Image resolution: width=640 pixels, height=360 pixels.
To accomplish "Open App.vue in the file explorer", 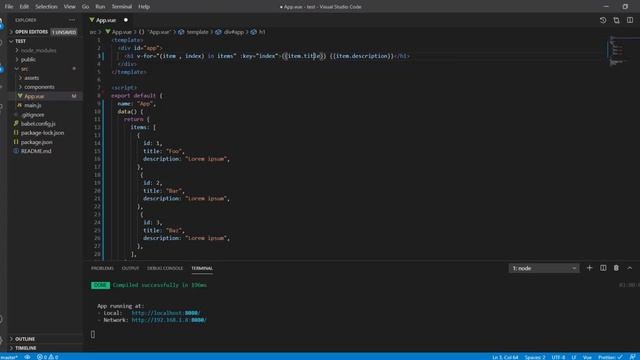I will point(46,96).
